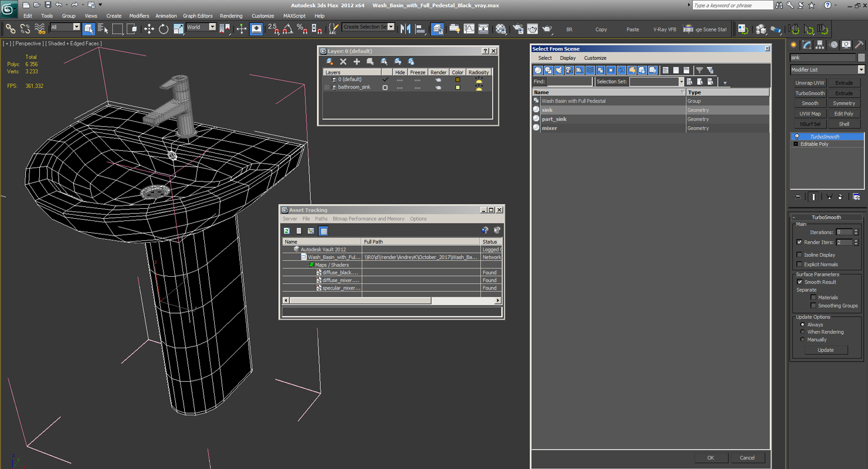Toggle the Render Iters checkbox

[x=799, y=242]
